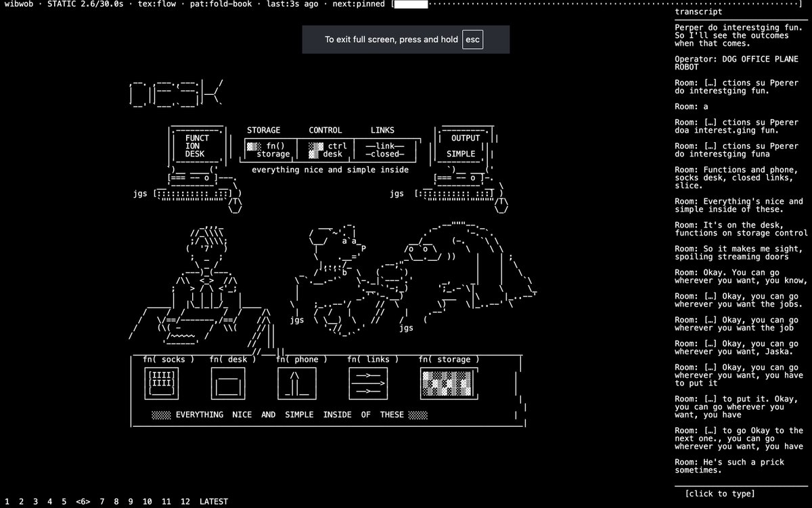Click the 'EVERYTHING NICE AND SIMPLE INSIDE OF THESE' banner
The image size is (812, 508).
290,415
